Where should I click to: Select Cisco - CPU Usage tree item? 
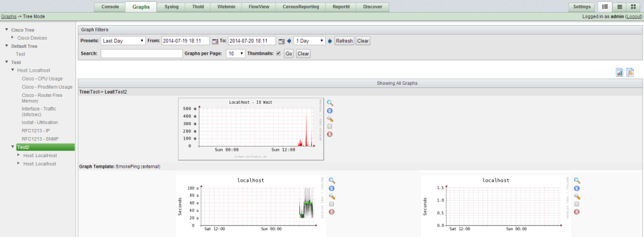(42, 79)
